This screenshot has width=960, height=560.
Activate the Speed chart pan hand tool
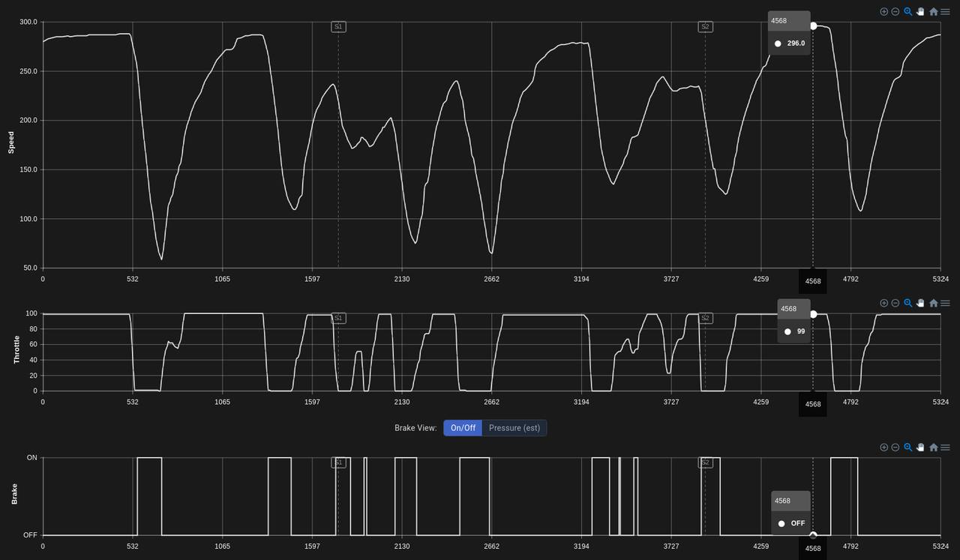(x=920, y=12)
